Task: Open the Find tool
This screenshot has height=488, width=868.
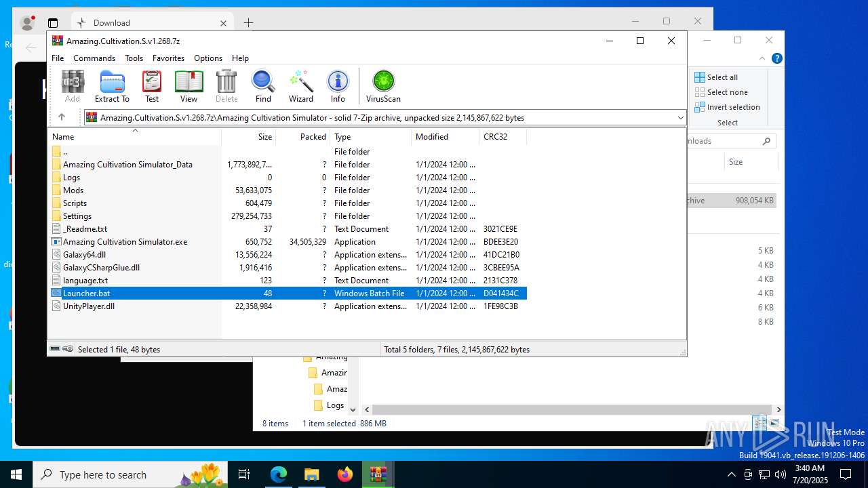Action: point(263,87)
